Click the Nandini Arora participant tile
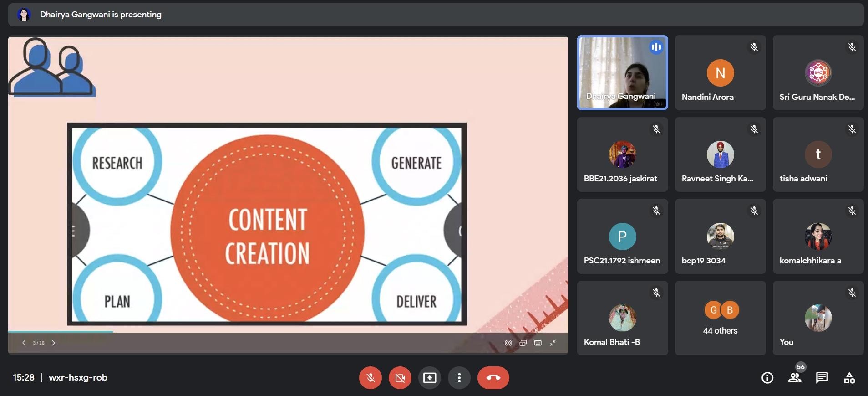 click(x=720, y=72)
